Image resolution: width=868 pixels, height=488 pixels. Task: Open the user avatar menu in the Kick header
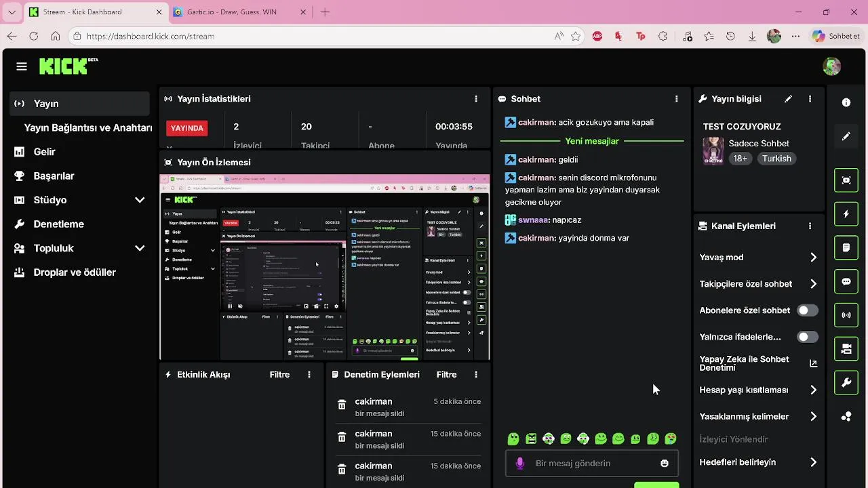[x=831, y=66]
